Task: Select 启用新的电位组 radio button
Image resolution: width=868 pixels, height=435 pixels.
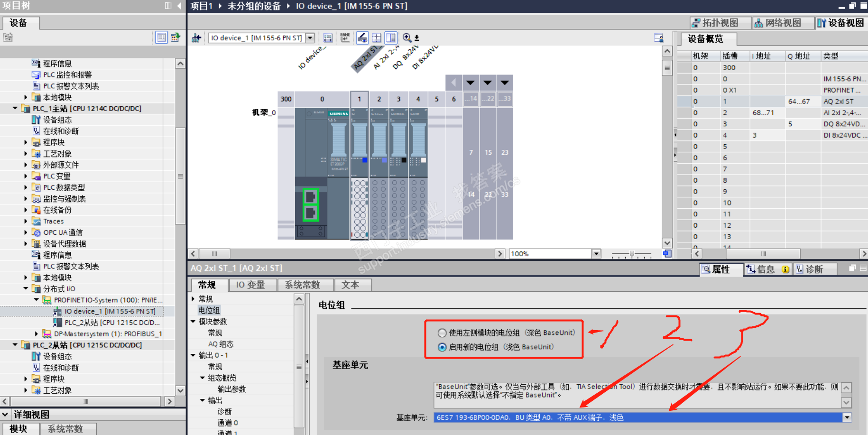Action: 442,347
